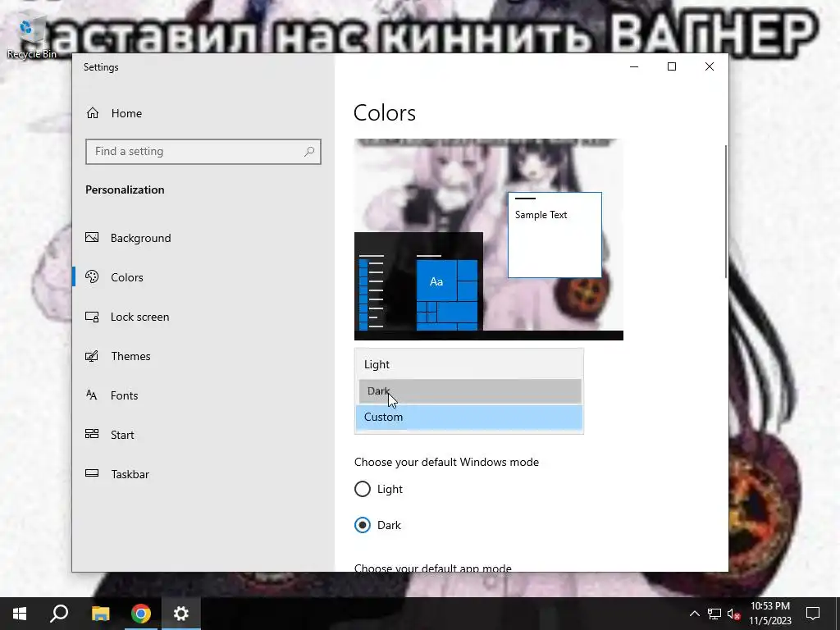This screenshot has height=630, width=840.
Task: Open the Home icon in Settings sidebar
Action: (x=93, y=113)
